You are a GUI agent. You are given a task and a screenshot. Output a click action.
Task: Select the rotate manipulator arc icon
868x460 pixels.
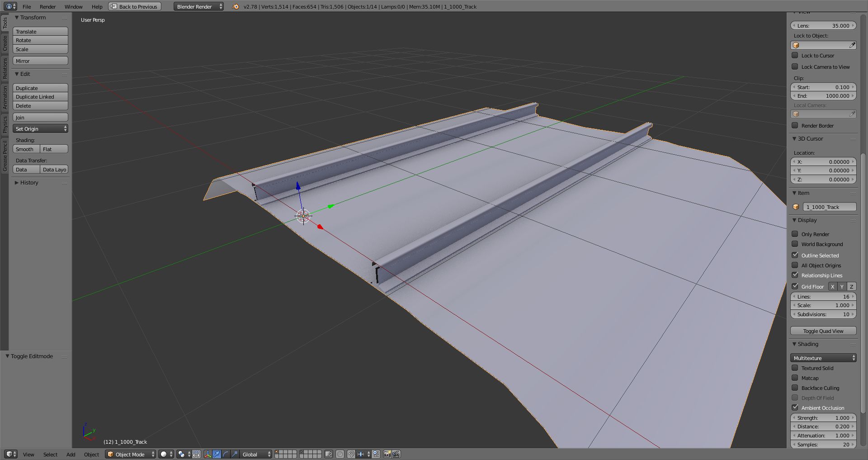click(x=226, y=454)
